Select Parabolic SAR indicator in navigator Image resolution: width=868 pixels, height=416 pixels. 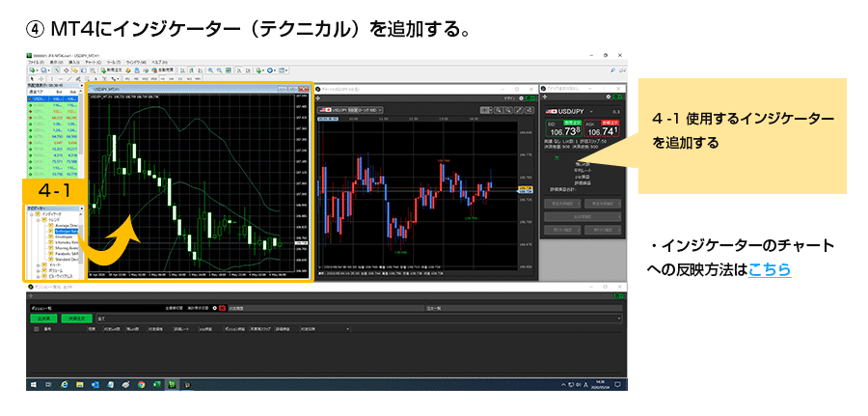point(67,254)
